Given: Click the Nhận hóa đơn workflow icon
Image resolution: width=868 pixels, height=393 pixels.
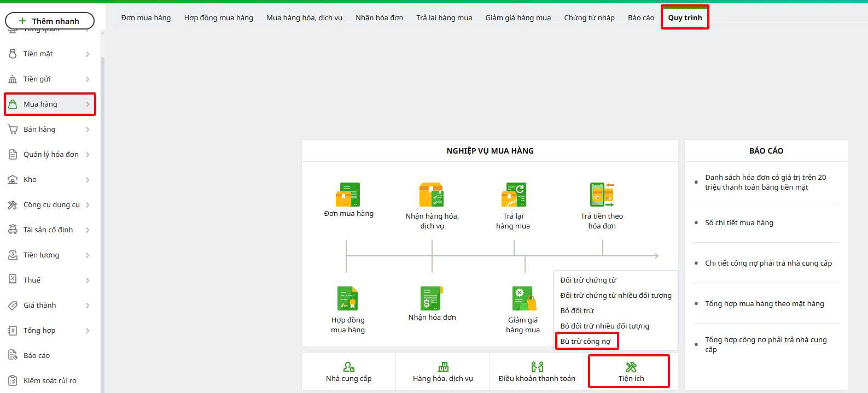Looking at the screenshot, I should (x=432, y=298).
